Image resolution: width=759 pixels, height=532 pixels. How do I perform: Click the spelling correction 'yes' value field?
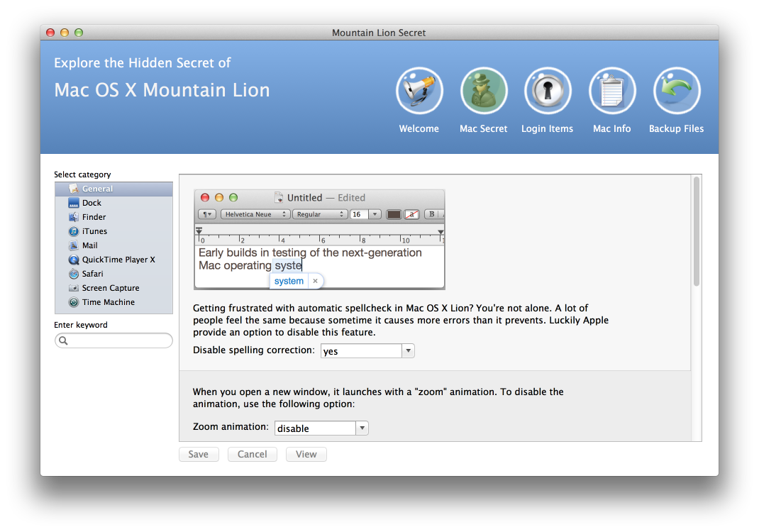pos(361,351)
